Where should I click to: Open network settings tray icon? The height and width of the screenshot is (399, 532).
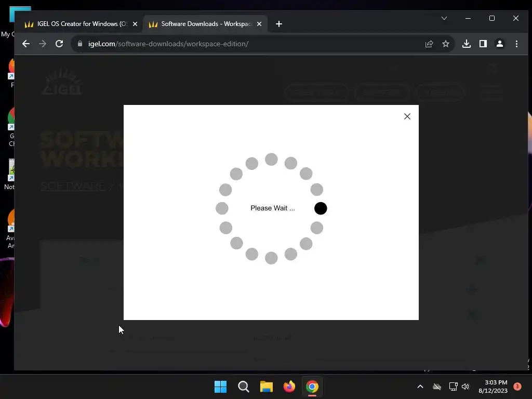click(453, 387)
